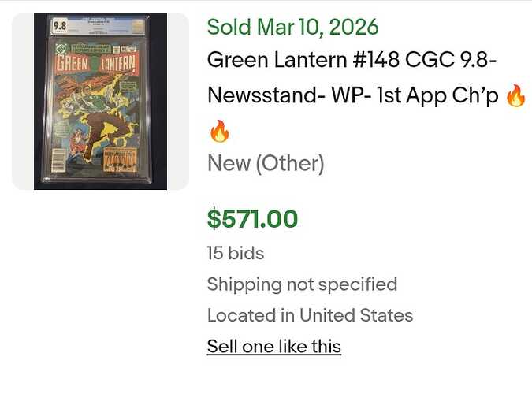Viewport: 532px width, 394px height.
Task: Select the 'Sold Mar 10, 2026' date
Action: [x=292, y=27]
